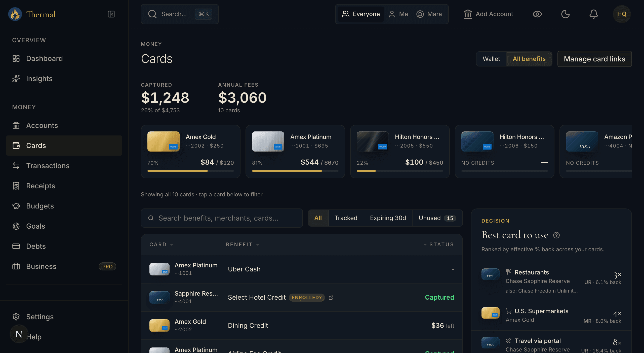Select the Tracked filter tab
This screenshot has width=644, height=353.
pyautogui.click(x=346, y=218)
